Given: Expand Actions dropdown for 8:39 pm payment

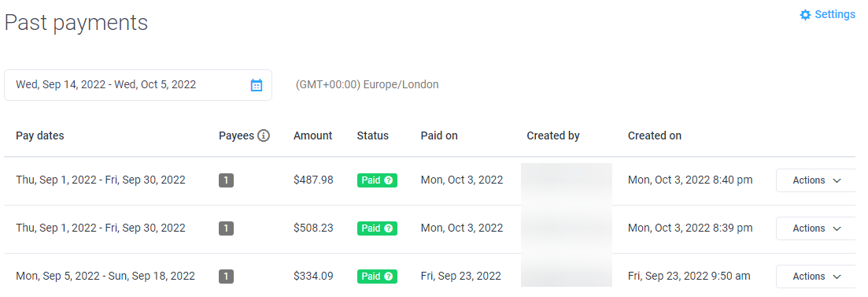Looking at the screenshot, I should coord(817,228).
